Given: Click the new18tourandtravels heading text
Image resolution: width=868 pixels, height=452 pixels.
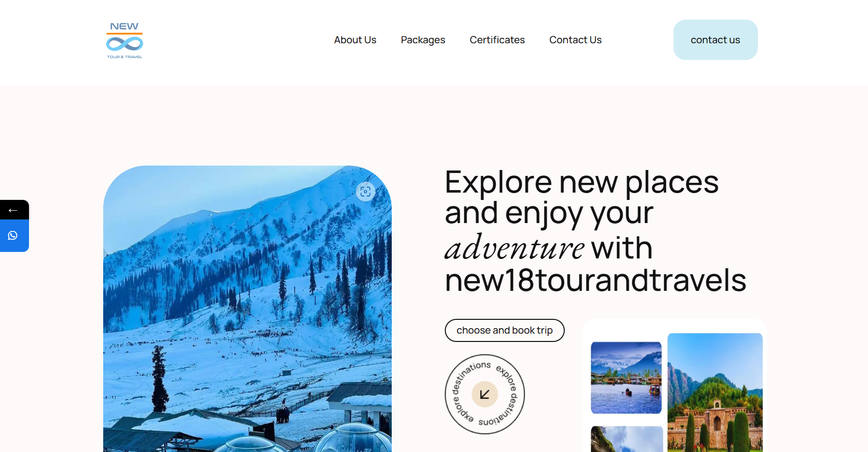Looking at the screenshot, I should (595, 280).
